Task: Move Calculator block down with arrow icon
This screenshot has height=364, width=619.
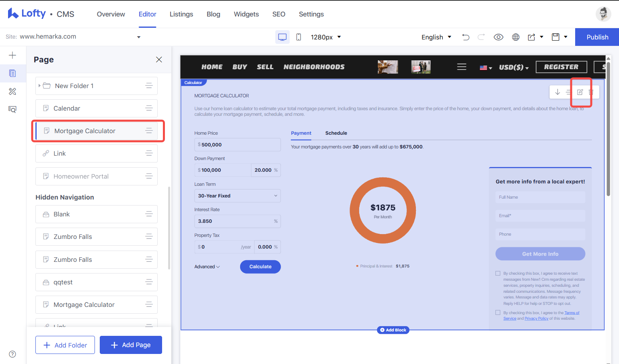Action: click(557, 92)
